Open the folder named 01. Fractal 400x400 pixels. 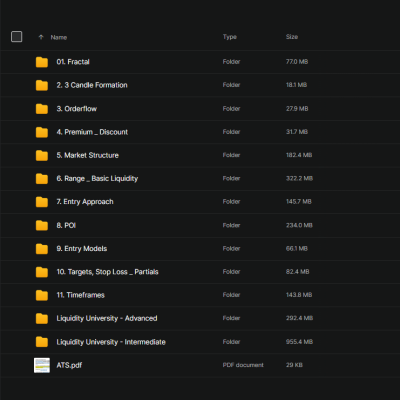click(73, 62)
